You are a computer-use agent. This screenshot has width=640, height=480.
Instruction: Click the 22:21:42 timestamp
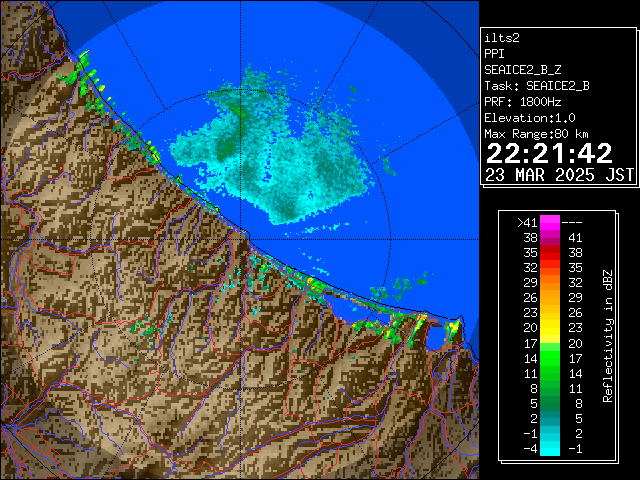[x=549, y=153]
